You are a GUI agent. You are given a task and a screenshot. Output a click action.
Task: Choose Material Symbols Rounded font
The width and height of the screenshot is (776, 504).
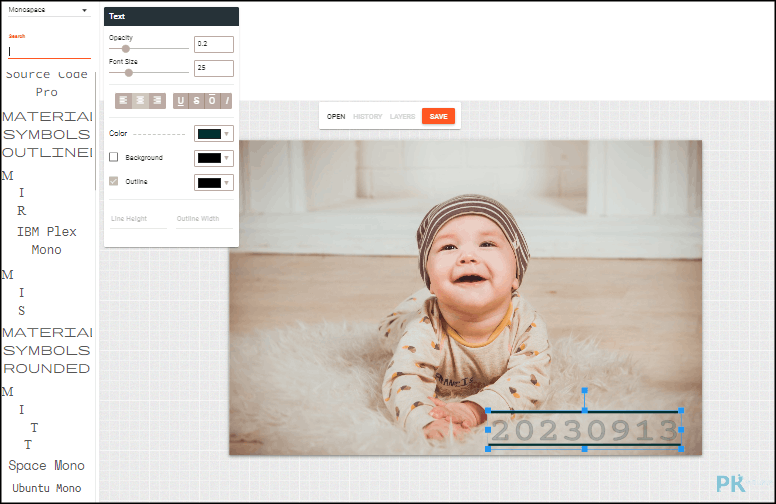point(47,351)
